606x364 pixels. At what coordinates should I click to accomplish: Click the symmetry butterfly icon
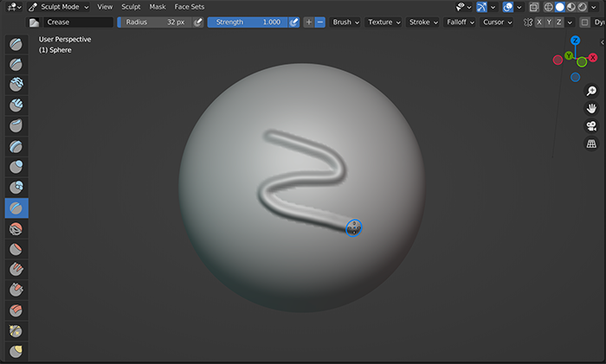527,22
